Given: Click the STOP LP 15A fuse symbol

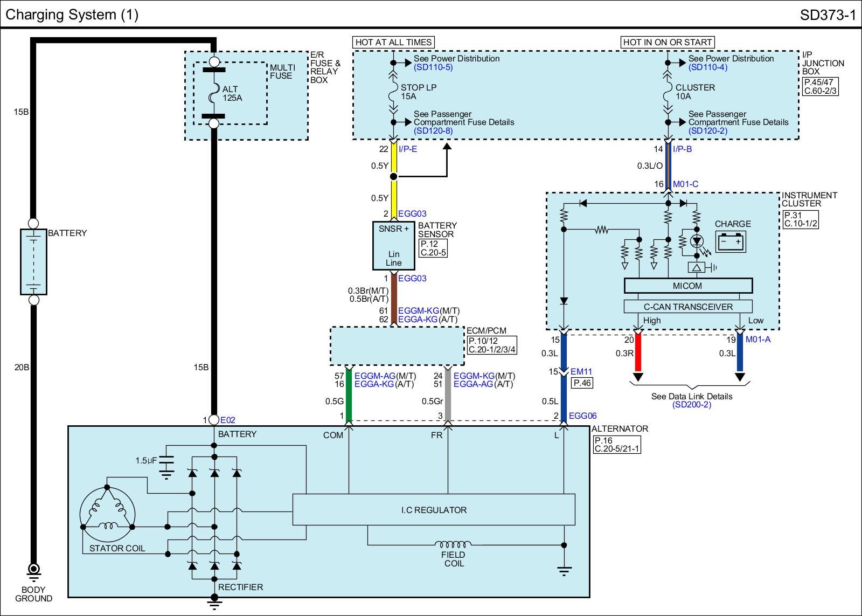Looking at the screenshot, I should (393, 92).
